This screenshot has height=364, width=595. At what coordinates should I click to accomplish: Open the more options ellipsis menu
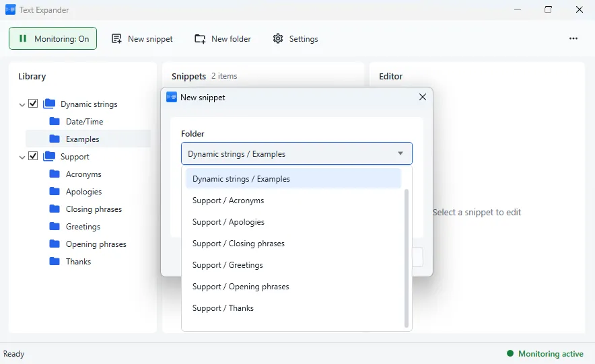point(573,38)
